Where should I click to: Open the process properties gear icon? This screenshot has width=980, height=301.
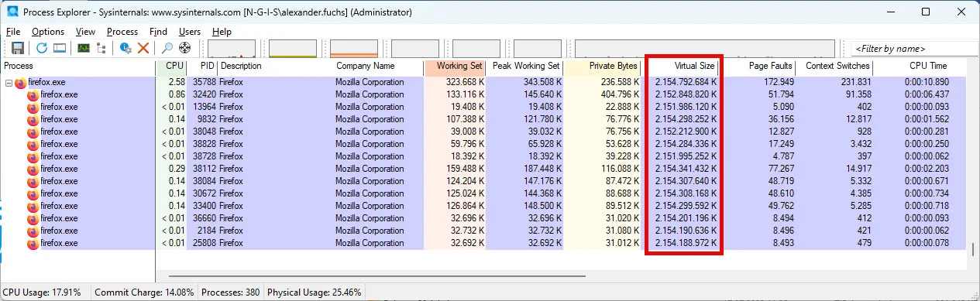126,48
